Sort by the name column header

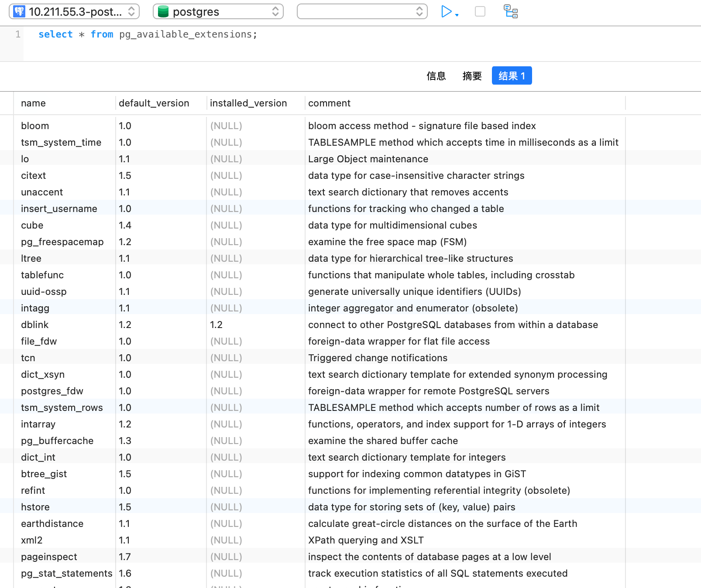tap(33, 103)
